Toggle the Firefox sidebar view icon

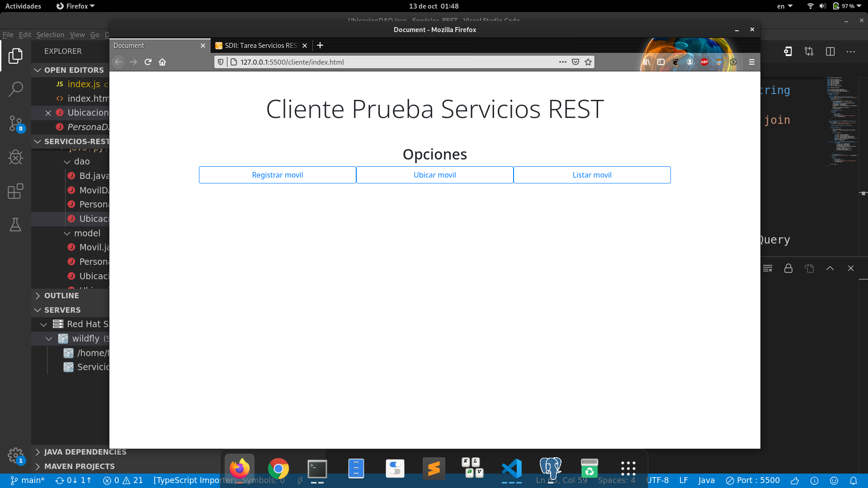661,62
